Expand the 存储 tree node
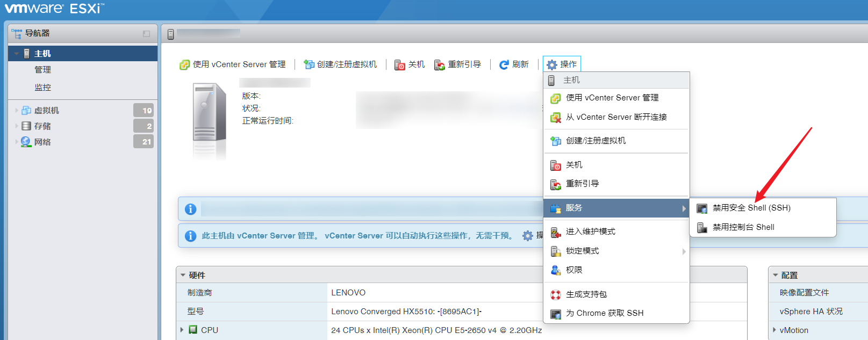 [x=17, y=126]
